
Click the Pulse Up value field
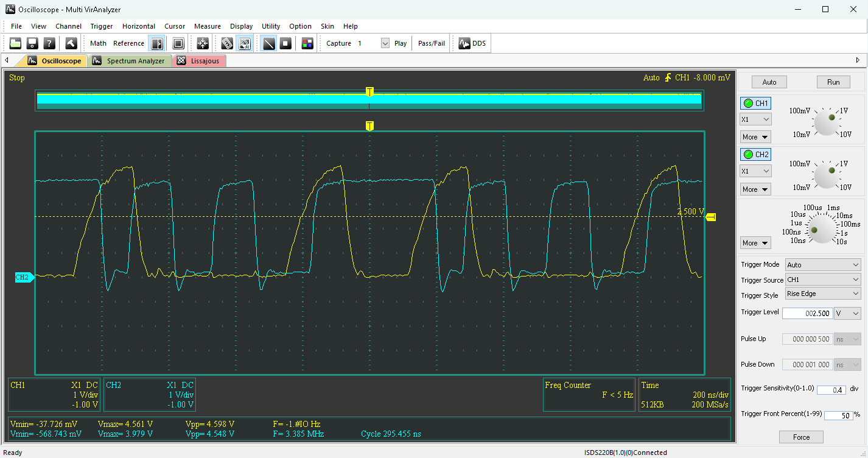(807, 339)
